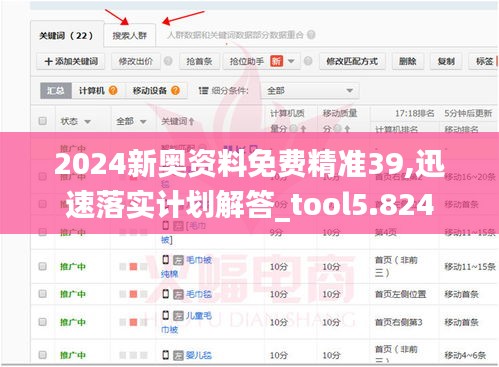Click help icon in 计算机质量分 header

pyautogui.click(x=293, y=129)
